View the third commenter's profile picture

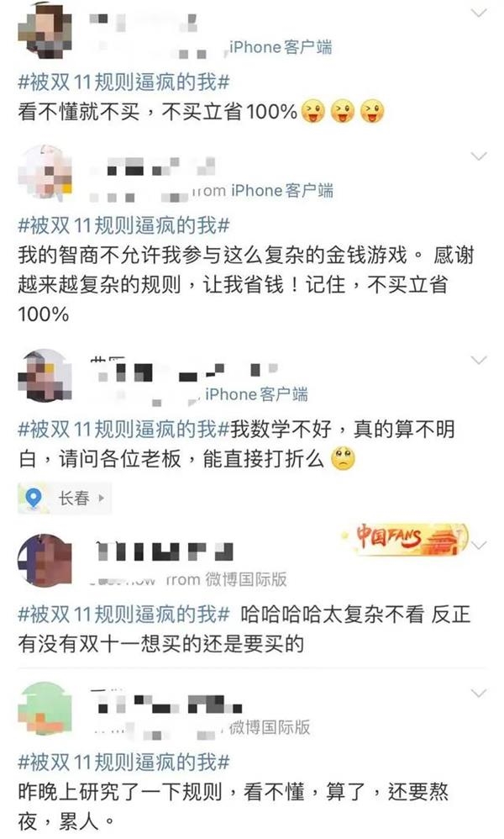coord(45,376)
